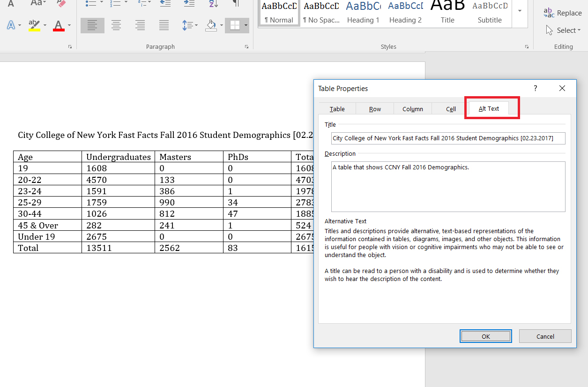Click the Multilevel List icon

142,3
